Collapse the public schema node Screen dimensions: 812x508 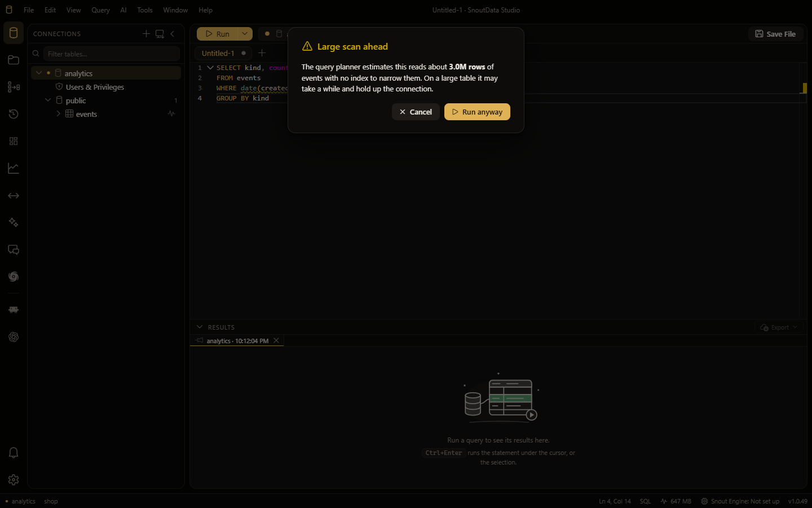(x=48, y=100)
